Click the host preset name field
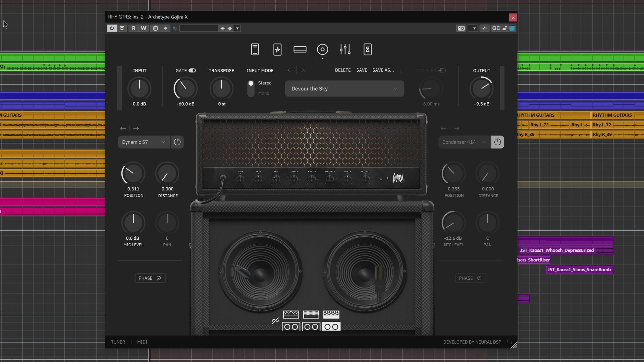 coord(199,28)
